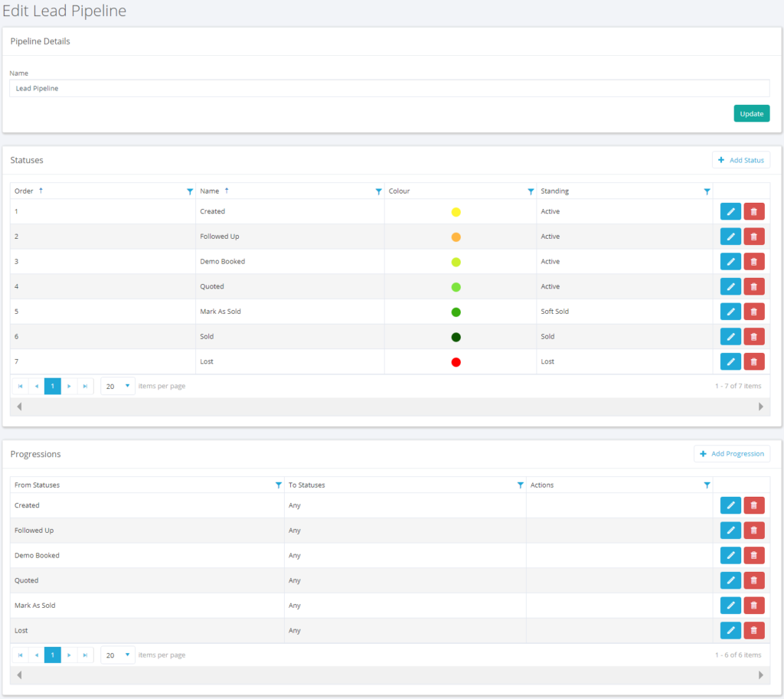
Task: Edit the Mark As Sold status
Action: (730, 312)
